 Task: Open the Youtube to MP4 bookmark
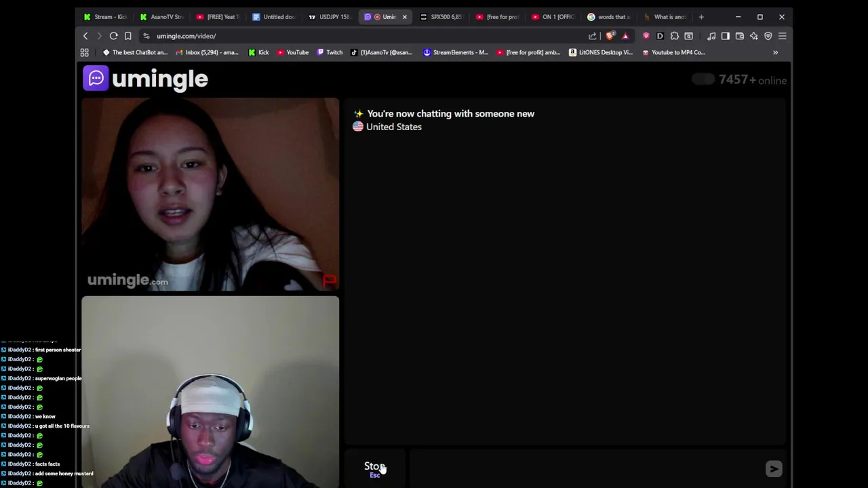pyautogui.click(x=673, y=52)
